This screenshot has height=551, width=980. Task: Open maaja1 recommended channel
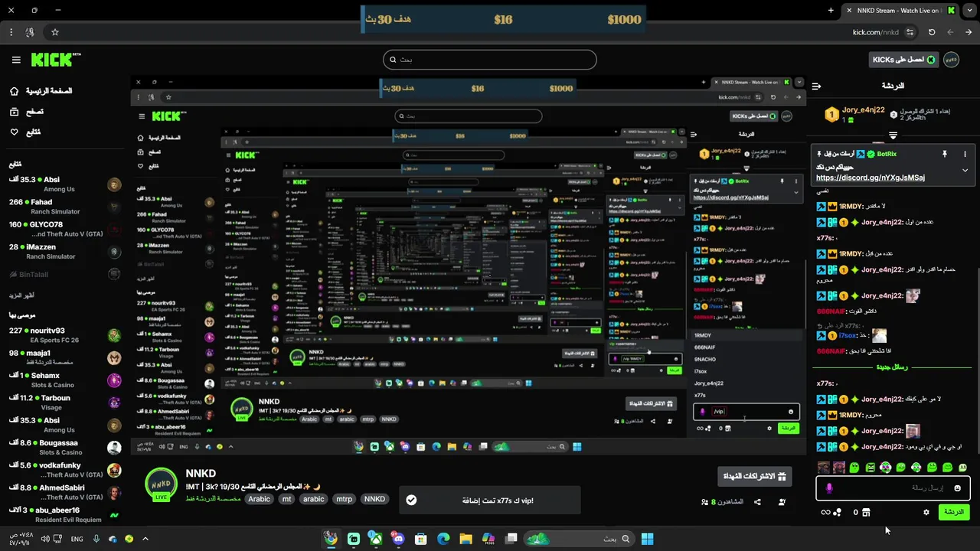(x=65, y=357)
